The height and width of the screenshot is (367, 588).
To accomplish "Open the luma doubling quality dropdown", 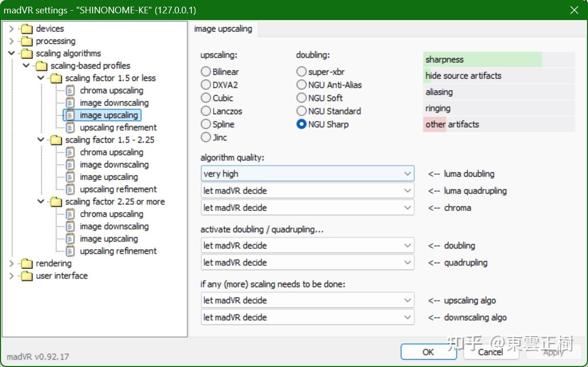I will (308, 174).
